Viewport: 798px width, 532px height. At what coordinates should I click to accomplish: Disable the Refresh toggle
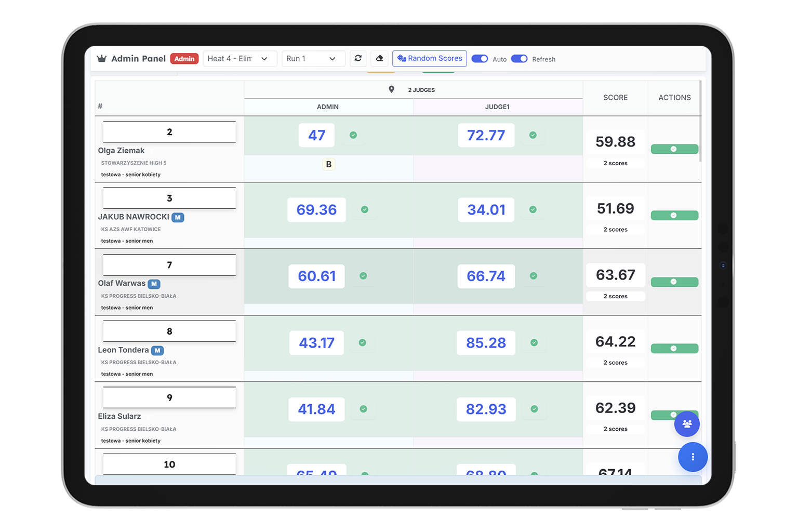coord(519,59)
